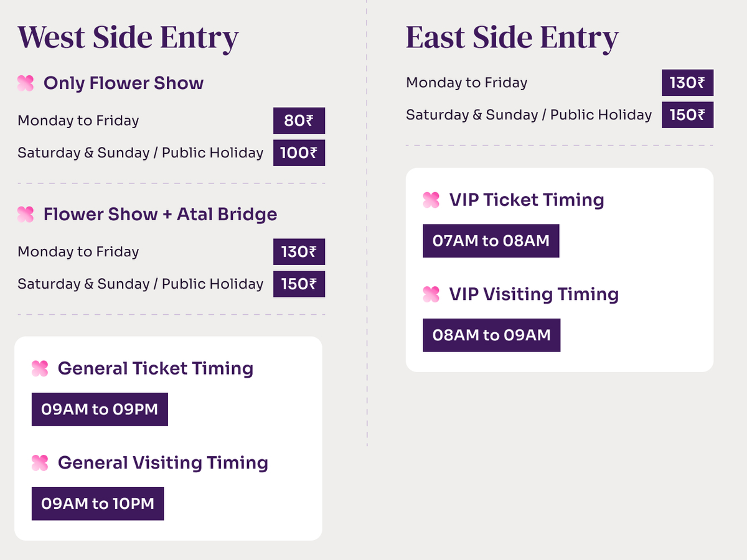Click the flower icon beside VIP Visiting Timing
This screenshot has width=747, height=560.
coord(431,294)
